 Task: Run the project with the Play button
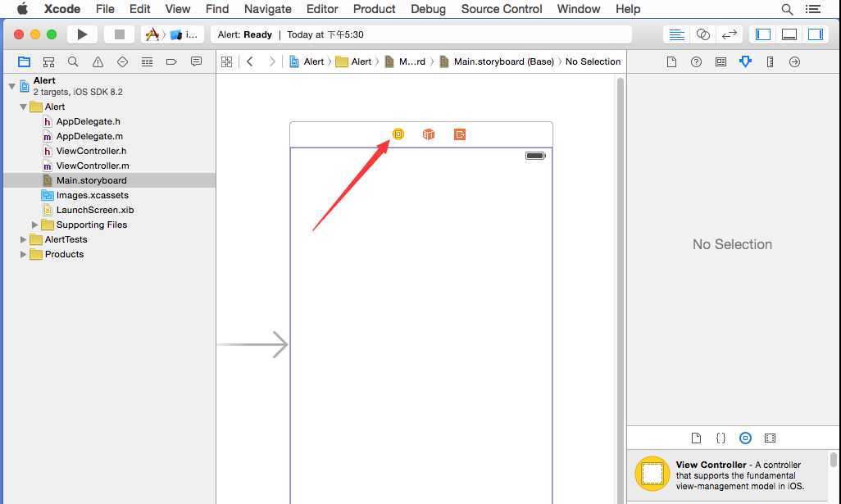[82, 34]
